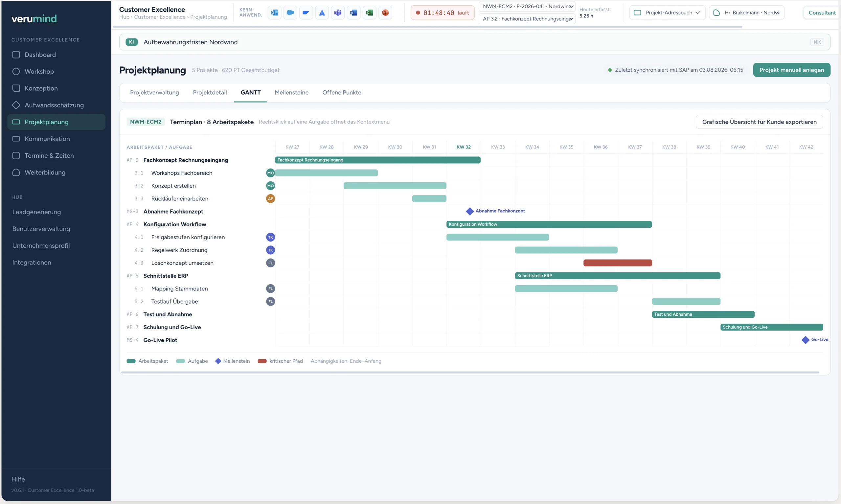
Task: Launch the Excel app icon
Action: (x=369, y=12)
